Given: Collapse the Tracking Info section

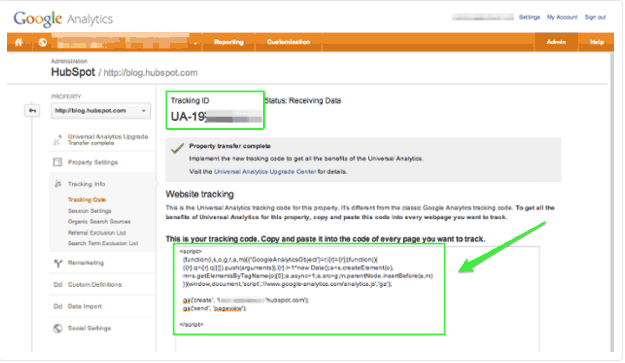Looking at the screenshot, I should coord(86,184).
